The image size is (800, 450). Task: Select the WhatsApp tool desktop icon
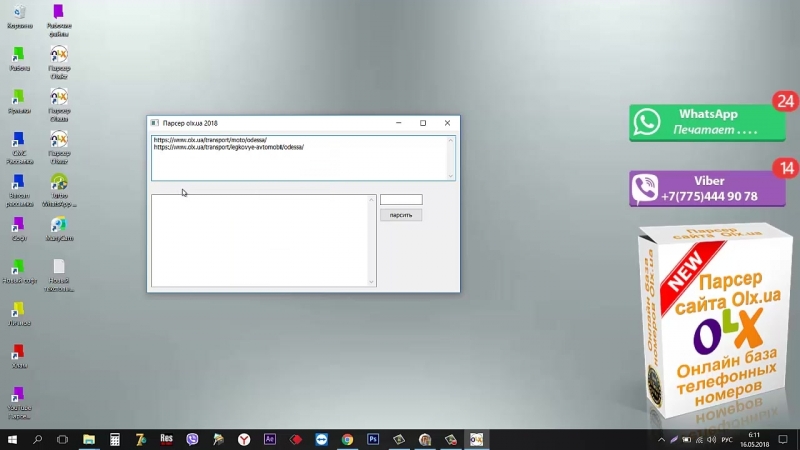coord(59,190)
